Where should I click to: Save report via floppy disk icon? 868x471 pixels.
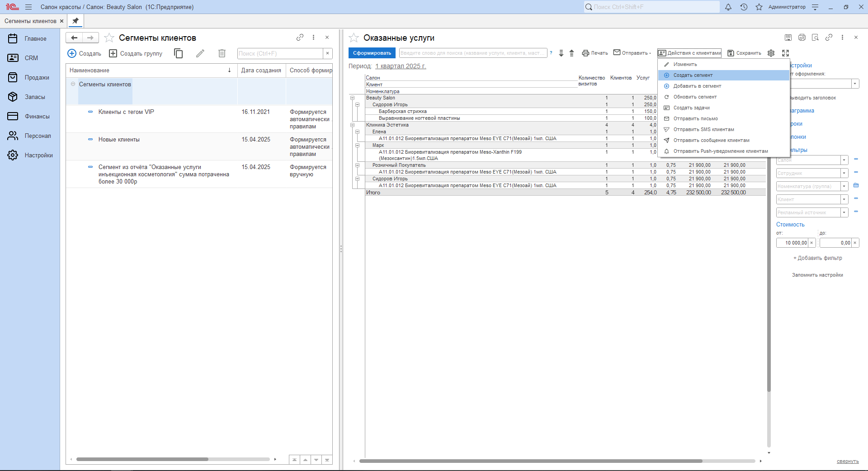(788, 38)
